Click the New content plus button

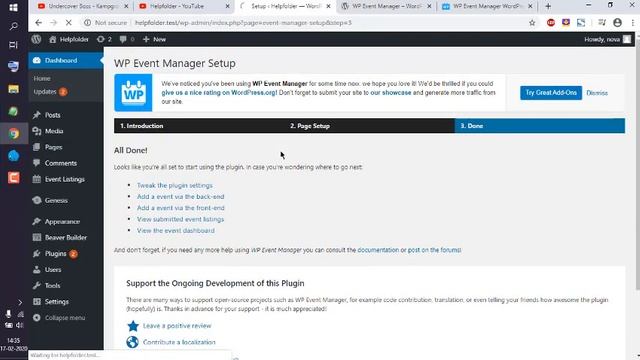[154, 39]
